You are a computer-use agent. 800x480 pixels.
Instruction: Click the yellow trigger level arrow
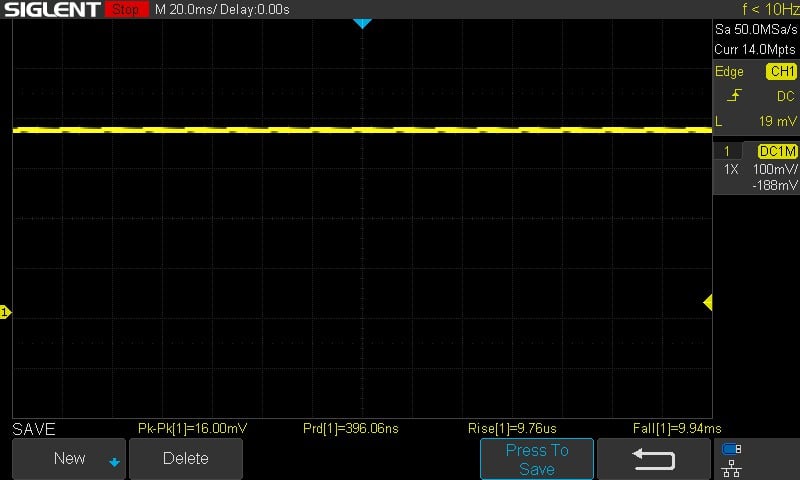708,302
